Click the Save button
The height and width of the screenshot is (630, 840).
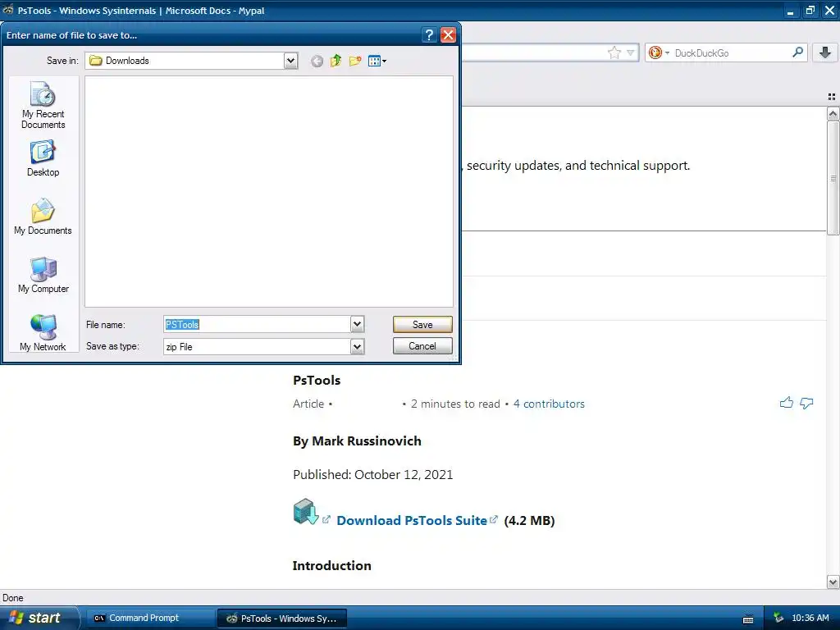coord(422,324)
